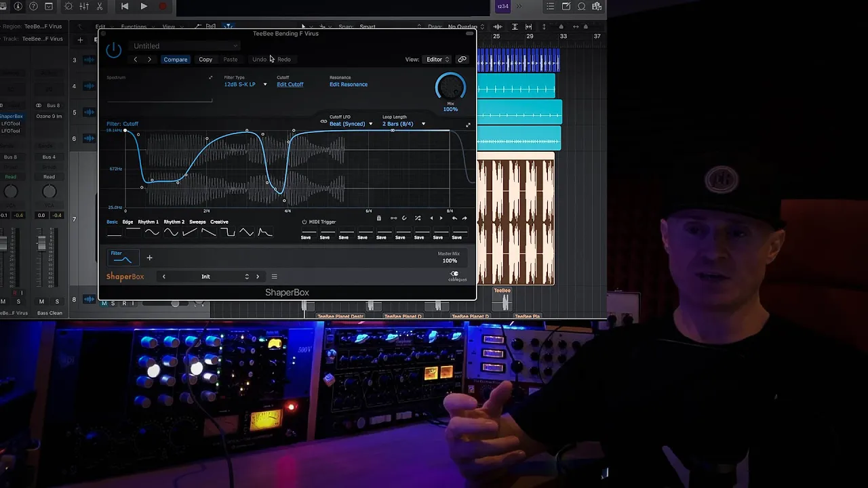The height and width of the screenshot is (488, 868).
Task: Click the Logic Record button
Action: tap(163, 7)
